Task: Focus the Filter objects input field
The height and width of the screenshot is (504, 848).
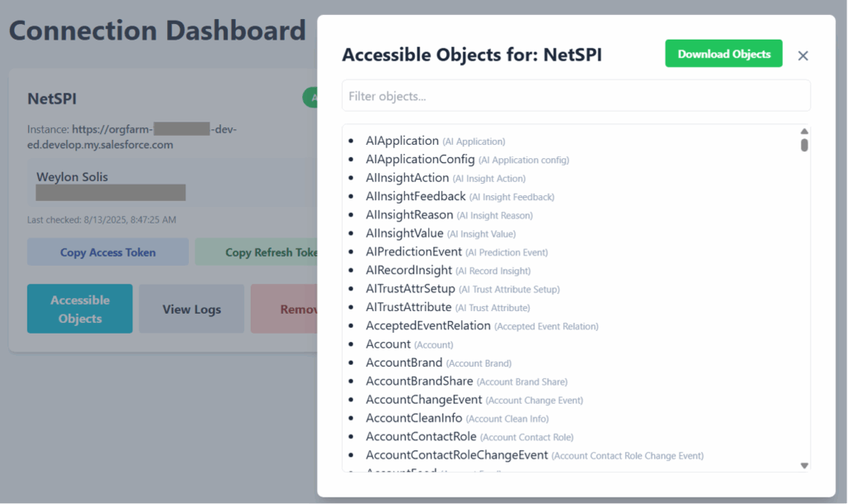Action: 576,96
